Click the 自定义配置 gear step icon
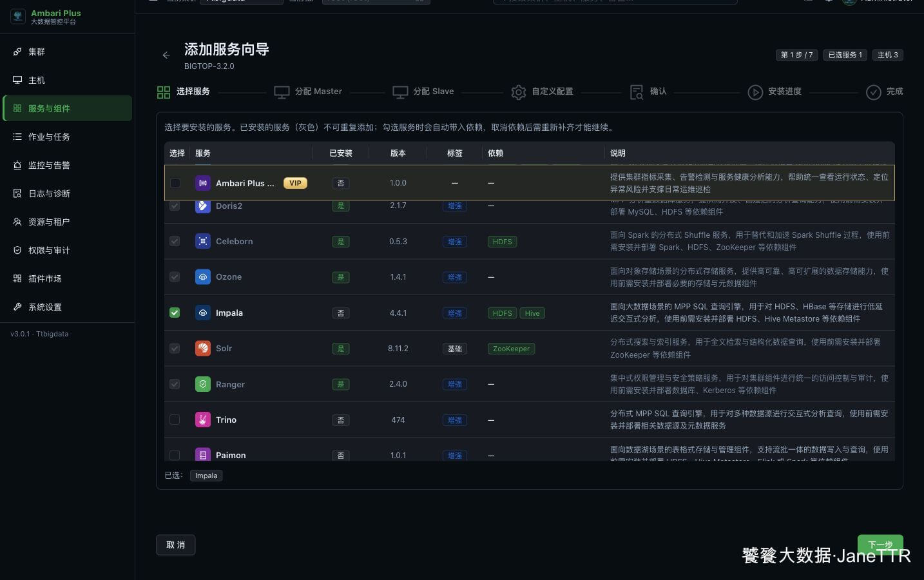 click(x=518, y=92)
